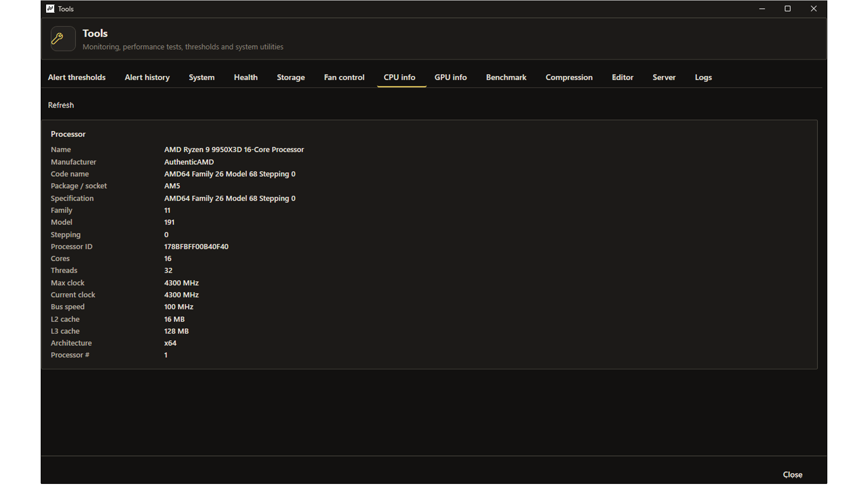Click the Processor ID label
The image size is (868, 488).
pyautogui.click(x=71, y=247)
